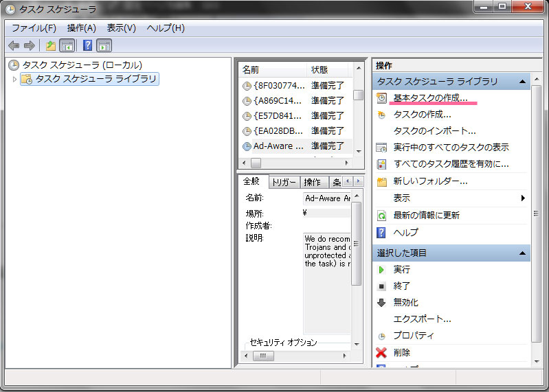
Task: Click the detail pane horizontal scrollbar thumb
Action: (263, 356)
